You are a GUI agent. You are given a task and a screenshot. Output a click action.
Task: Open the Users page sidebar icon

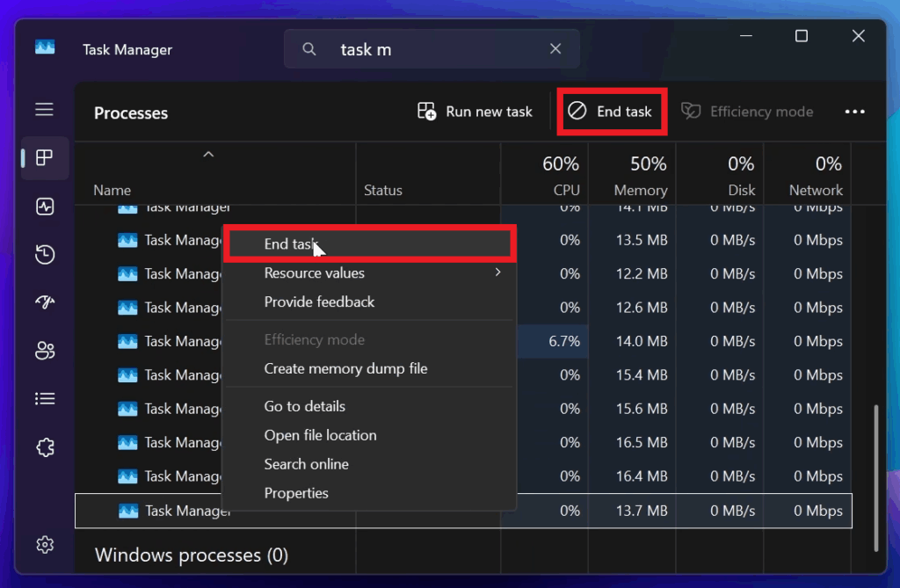point(44,351)
